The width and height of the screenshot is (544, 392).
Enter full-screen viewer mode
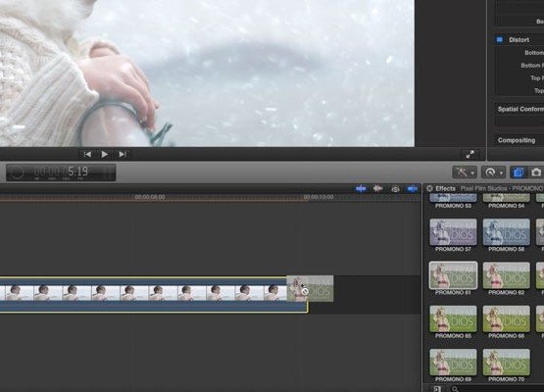point(470,155)
